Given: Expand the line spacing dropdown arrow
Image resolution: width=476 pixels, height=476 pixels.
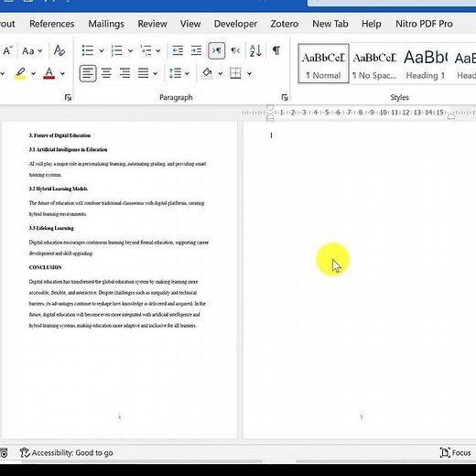Looking at the screenshot, I should (187, 73).
